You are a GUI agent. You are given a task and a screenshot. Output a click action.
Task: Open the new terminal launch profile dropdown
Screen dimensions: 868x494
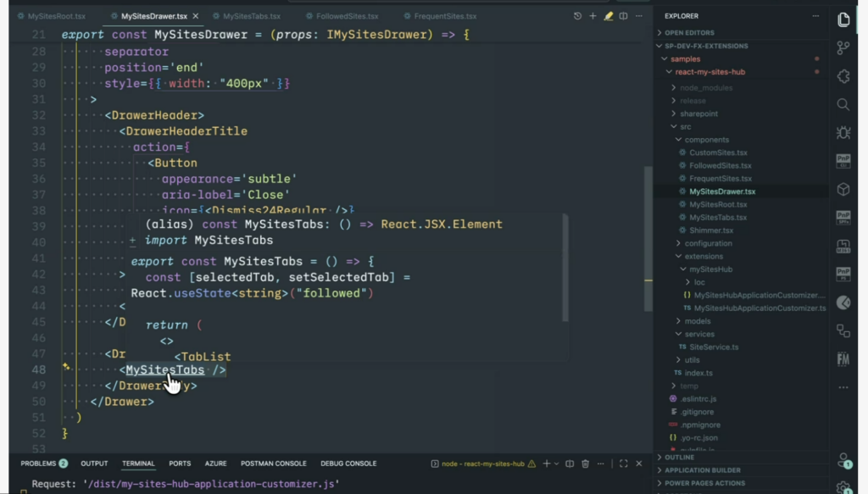[556, 463]
